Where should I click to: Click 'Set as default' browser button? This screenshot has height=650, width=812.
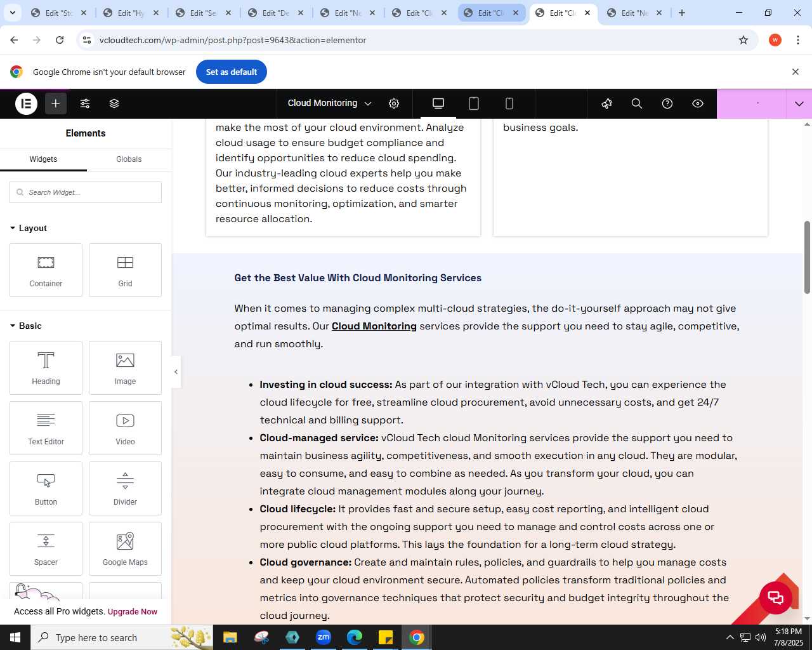click(232, 72)
